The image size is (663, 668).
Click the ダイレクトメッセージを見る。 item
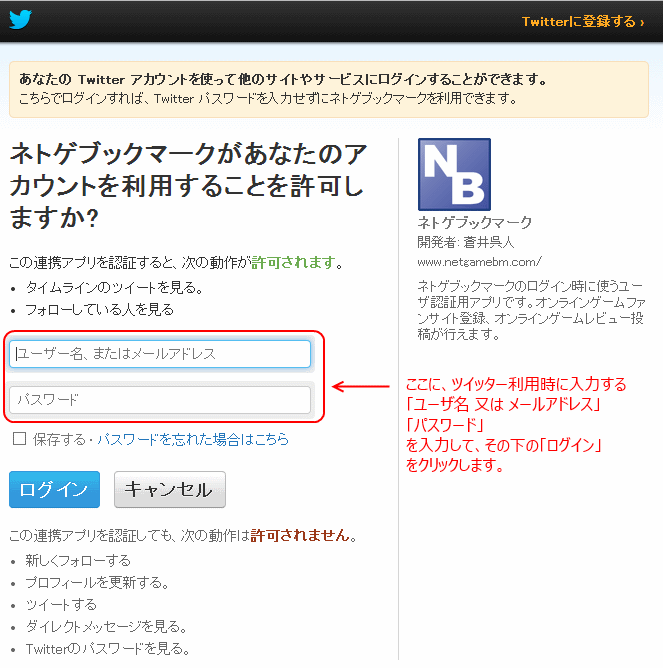[107, 626]
